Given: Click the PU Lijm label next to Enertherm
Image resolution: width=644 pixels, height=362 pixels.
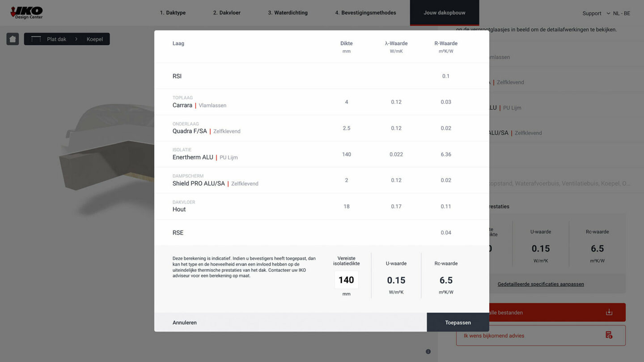Looking at the screenshot, I should (x=229, y=158).
